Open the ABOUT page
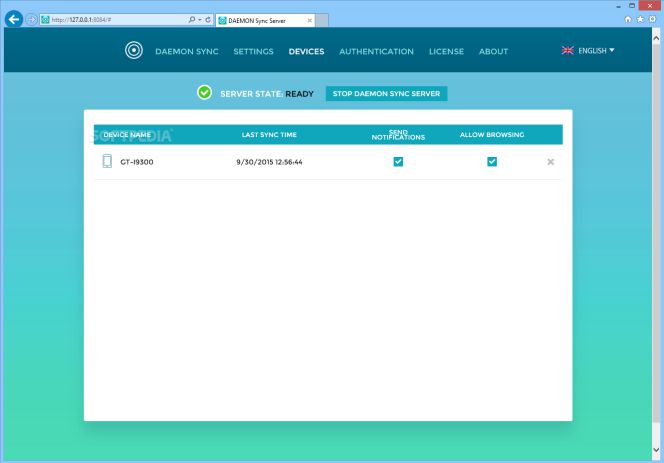This screenshot has height=463, width=664. 493,51
